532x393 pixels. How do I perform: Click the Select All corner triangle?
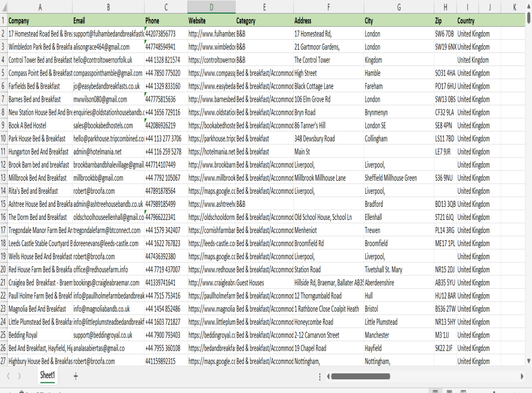click(x=4, y=7)
